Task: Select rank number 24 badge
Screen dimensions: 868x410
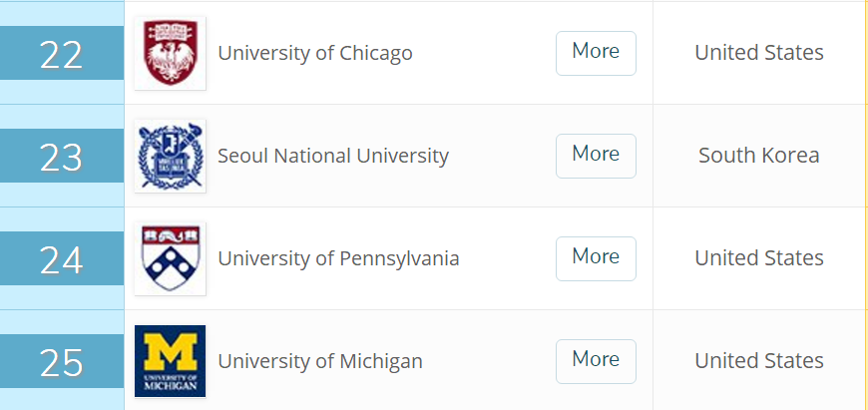Action: (x=62, y=259)
